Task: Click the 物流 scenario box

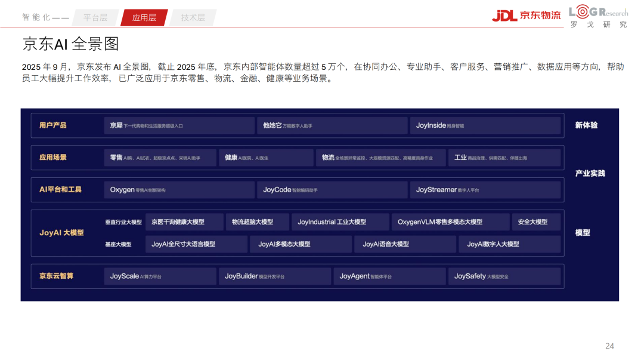Action: (x=380, y=158)
